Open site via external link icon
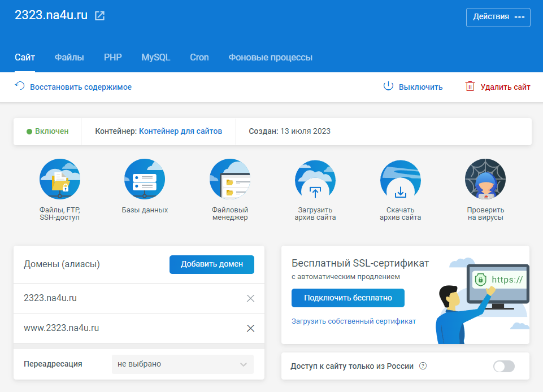 click(x=99, y=16)
